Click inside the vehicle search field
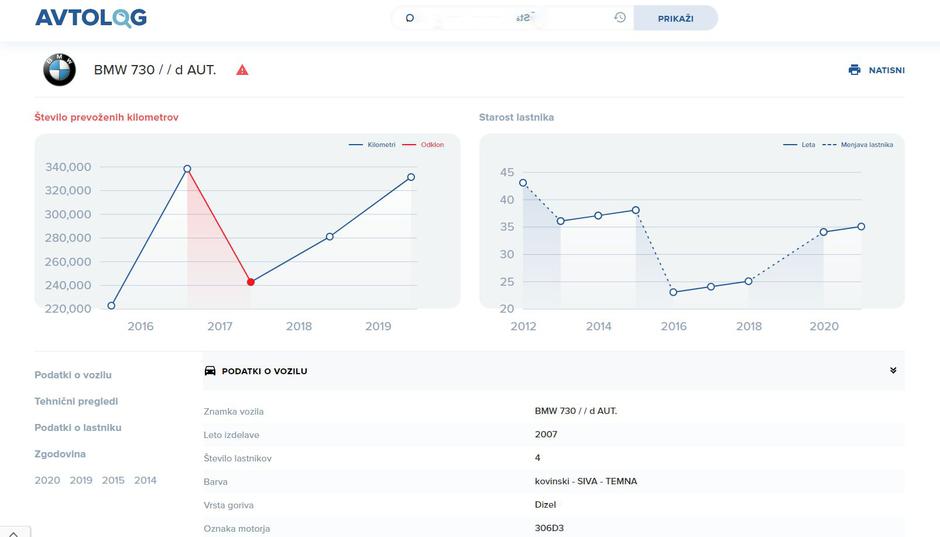 [510, 18]
